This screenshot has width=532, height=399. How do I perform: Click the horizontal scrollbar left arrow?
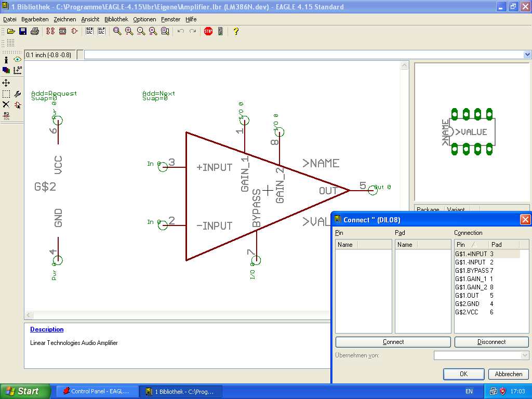coord(29,315)
